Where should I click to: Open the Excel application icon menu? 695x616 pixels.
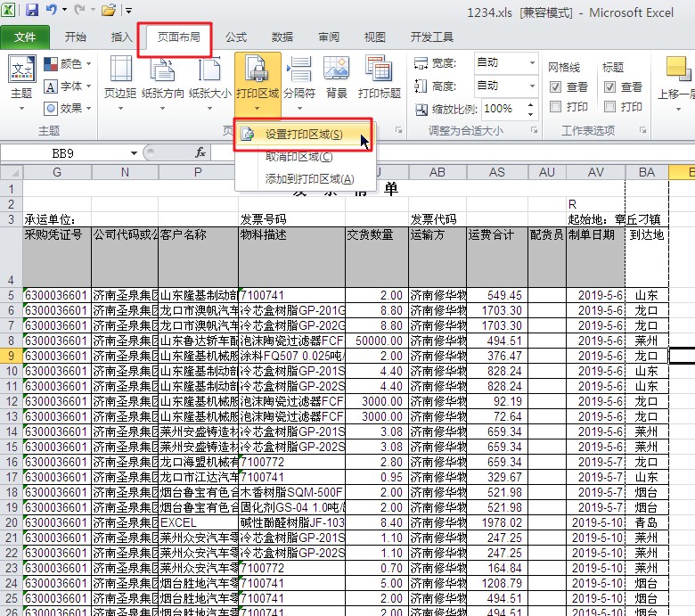click(8, 9)
